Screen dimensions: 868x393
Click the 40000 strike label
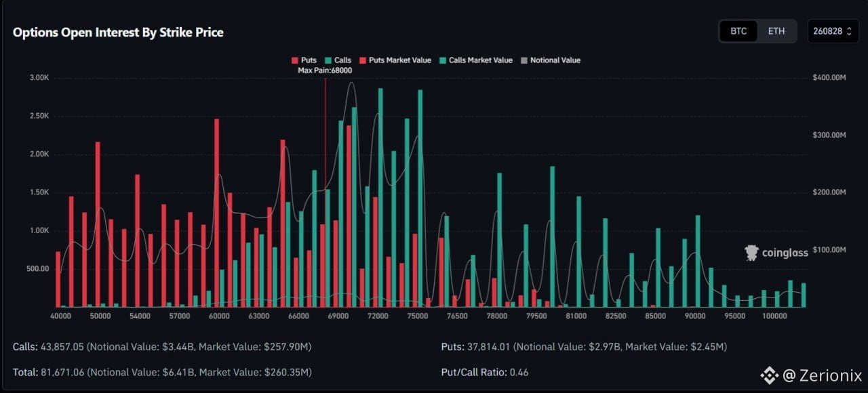click(x=60, y=316)
